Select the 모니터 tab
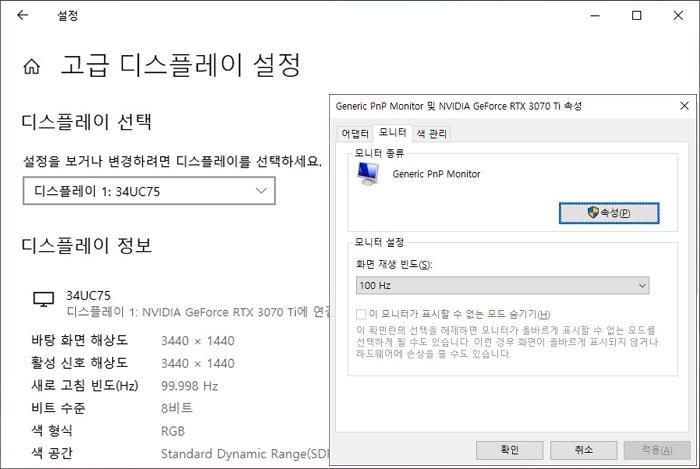This screenshot has height=469, width=700. [392, 133]
